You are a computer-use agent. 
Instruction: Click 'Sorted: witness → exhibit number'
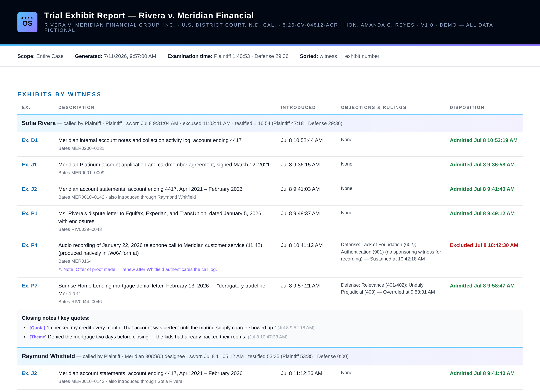click(x=339, y=56)
